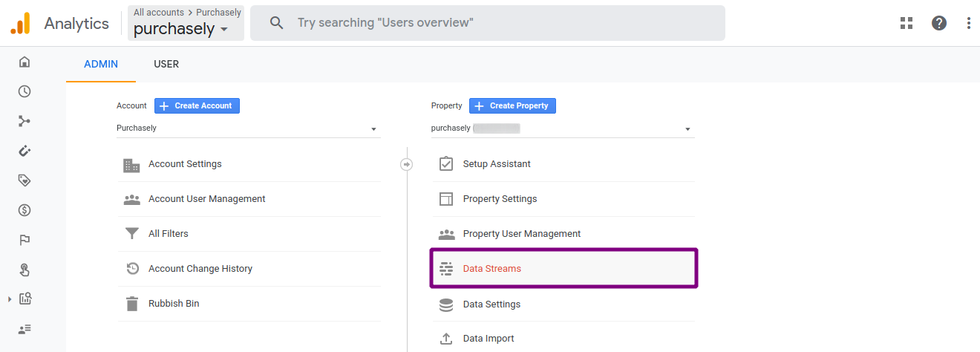
Task: Open Acquisition magnet icon in sidebar
Action: pyautogui.click(x=24, y=151)
